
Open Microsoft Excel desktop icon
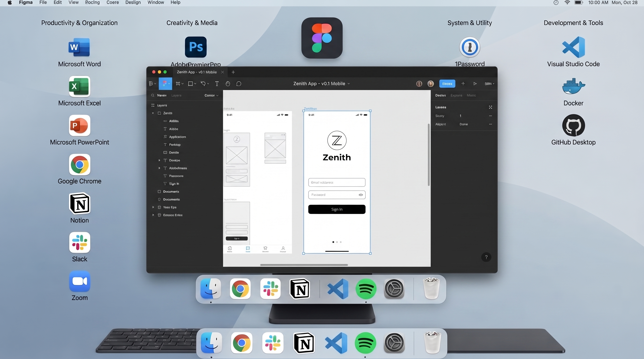pos(79,86)
